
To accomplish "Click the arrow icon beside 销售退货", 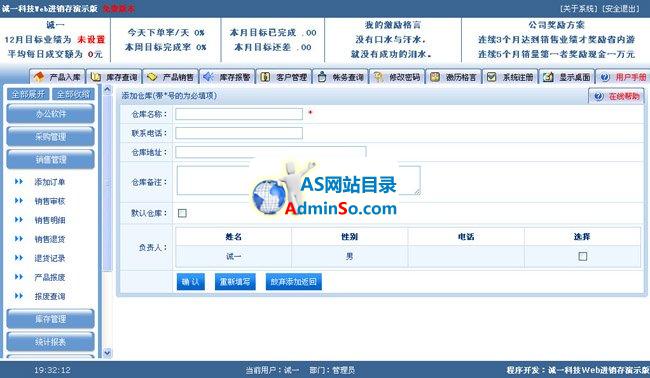I will (x=19, y=239).
